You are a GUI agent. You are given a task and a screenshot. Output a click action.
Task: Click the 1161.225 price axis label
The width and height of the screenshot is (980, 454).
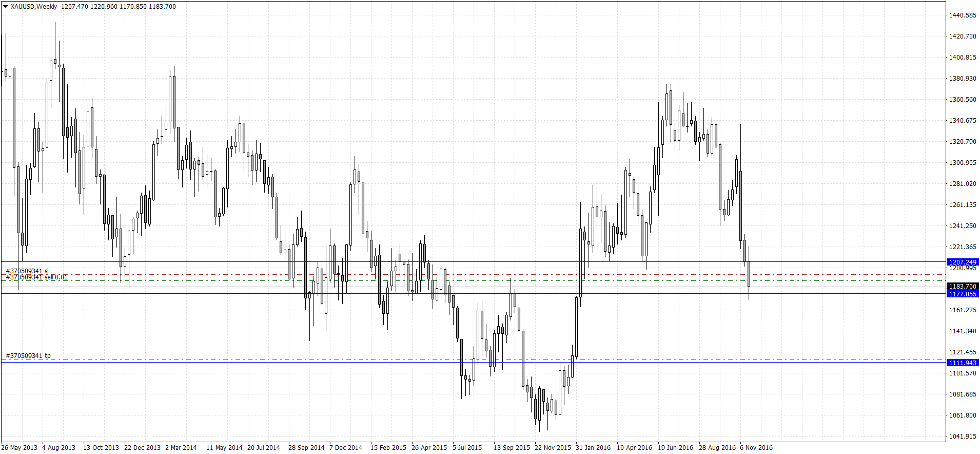tap(963, 310)
